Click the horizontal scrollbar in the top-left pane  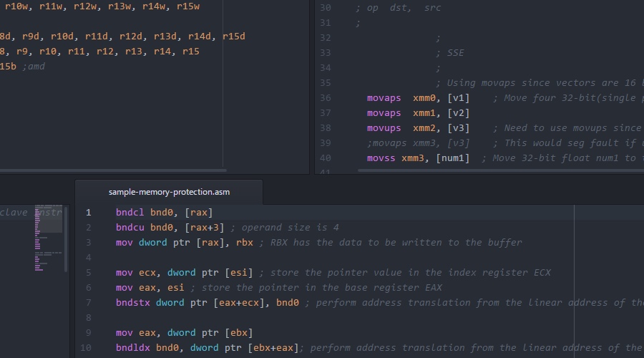coord(113,171)
